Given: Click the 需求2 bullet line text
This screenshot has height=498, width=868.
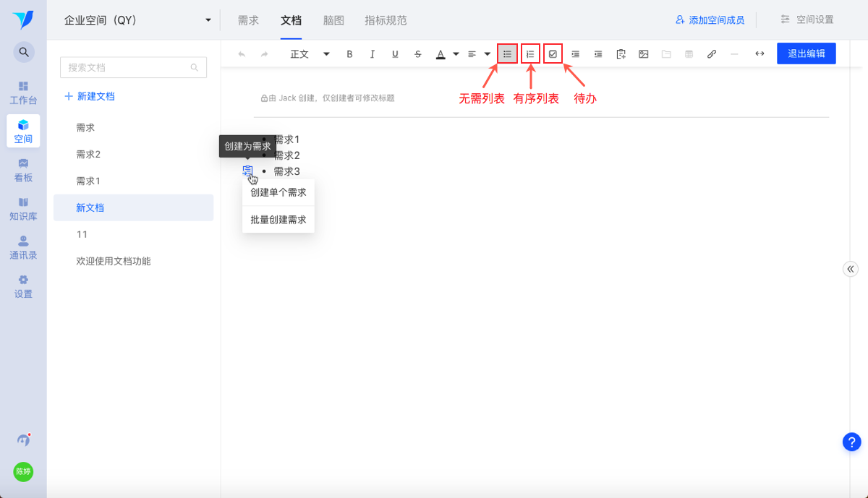Looking at the screenshot, I should click(286, 155).
